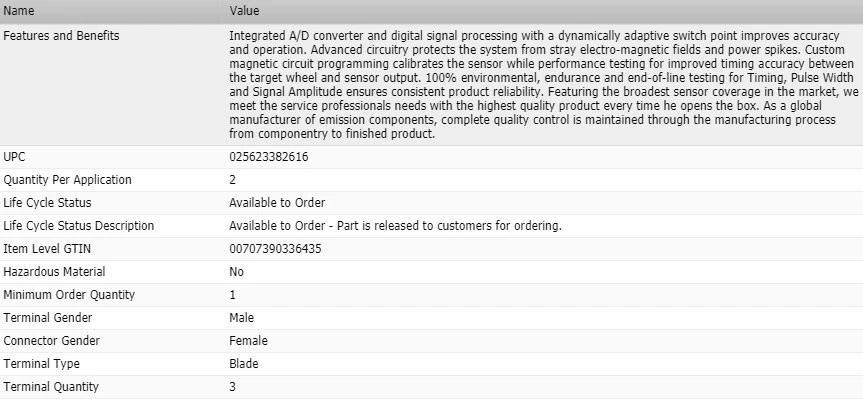Select the UPC row label
This screenshot has height=413, width=863.
click(x=16, y=157)
